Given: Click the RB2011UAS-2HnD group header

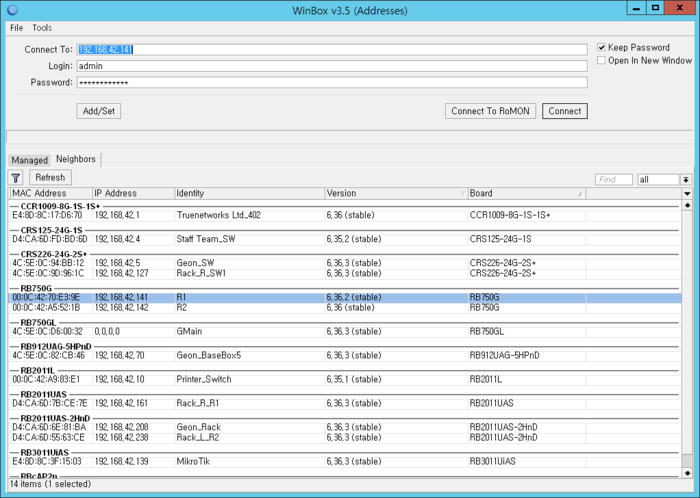Looking at the screenshot, I should point(55,419).
